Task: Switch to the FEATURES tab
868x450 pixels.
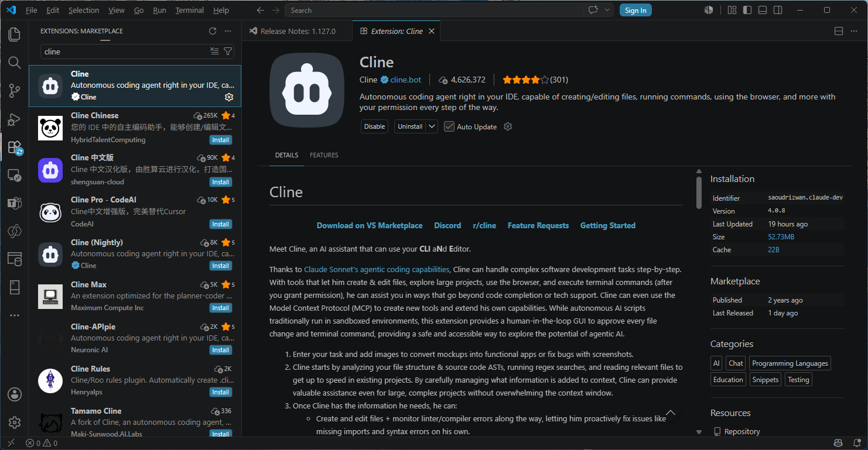Action: point(324,155)
